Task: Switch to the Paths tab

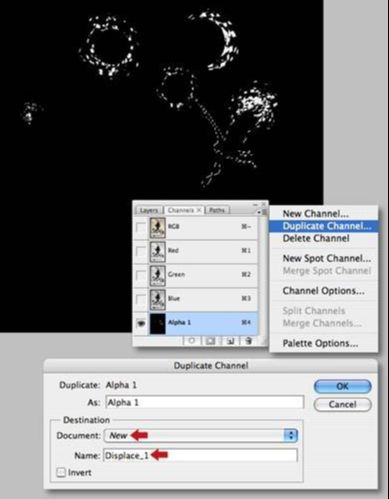Action: [217, 210]
